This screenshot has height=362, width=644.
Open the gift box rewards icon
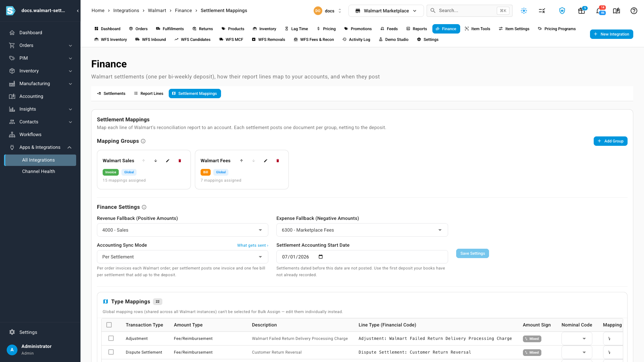[x=582, y=11]
